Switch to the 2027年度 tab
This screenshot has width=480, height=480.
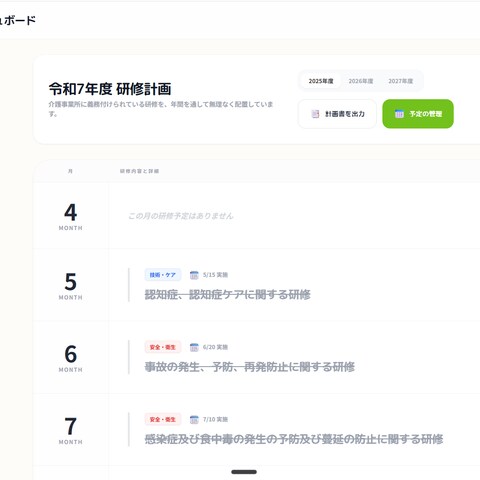coord(401,81)
